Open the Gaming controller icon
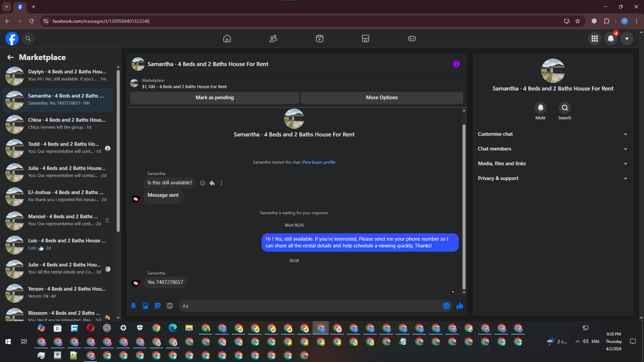This screenshot has height=362, width=644. tap(412, 39)
